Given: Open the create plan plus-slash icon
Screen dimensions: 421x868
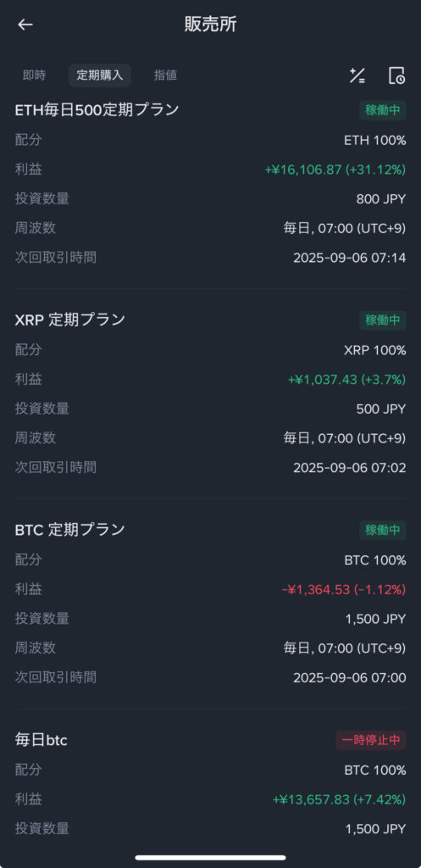Looking at the screenshot, I should coord(357,75).
